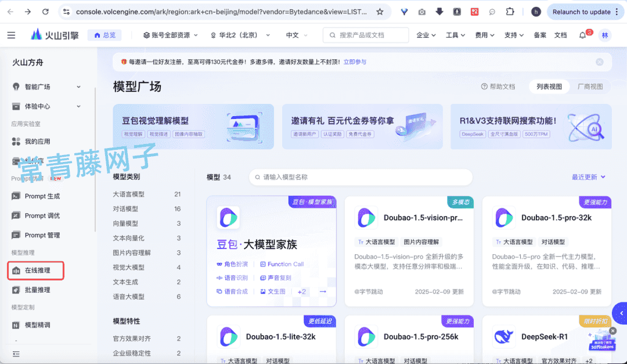The width and height of the screenshot is (627, 364).
Task: Collapse the sidebar with the bottom icon
Action: pyautogui.click(x=16, y=354)
